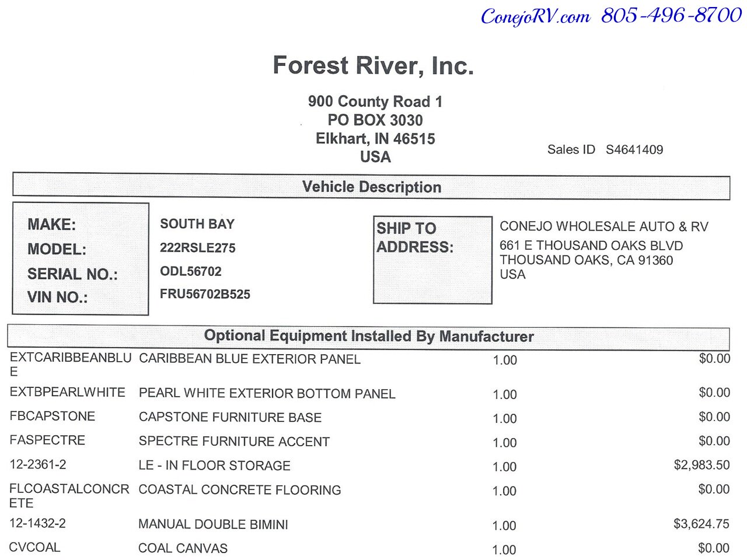The height and width of the screenshot is (560, 747).
Task: Click the MAKE label in the box
Action: pos(51,225)
